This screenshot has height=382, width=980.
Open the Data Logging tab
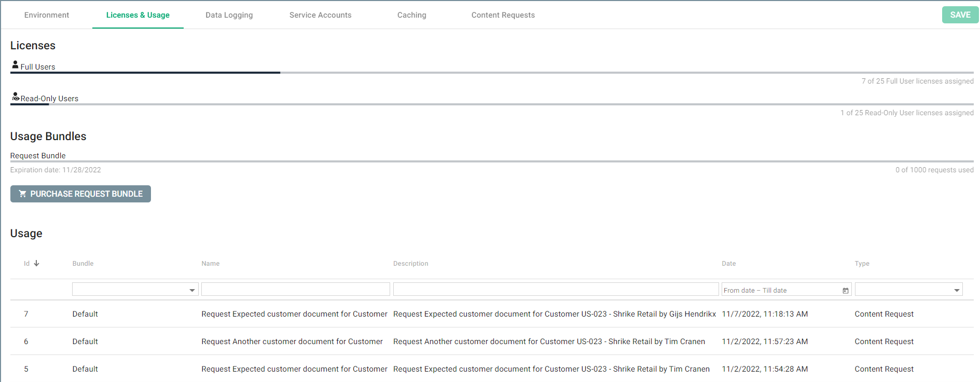click(x=229, y=15)
